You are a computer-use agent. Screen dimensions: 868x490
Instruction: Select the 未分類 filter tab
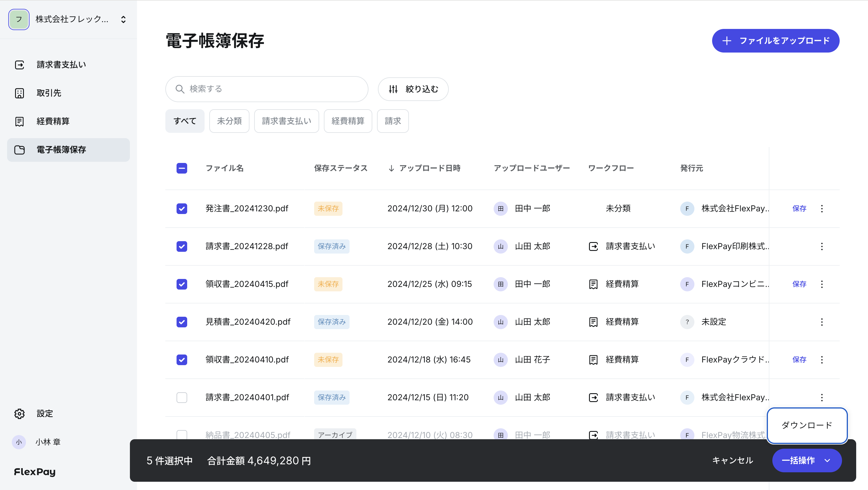pos(229,121)
